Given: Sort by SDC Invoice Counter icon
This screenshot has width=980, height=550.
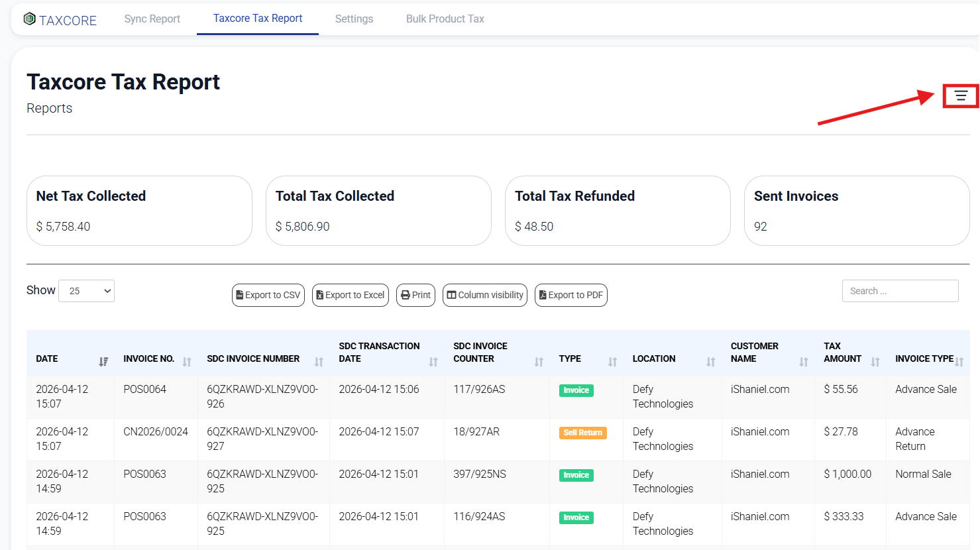Looking at the screenshot, I should 539,362.
